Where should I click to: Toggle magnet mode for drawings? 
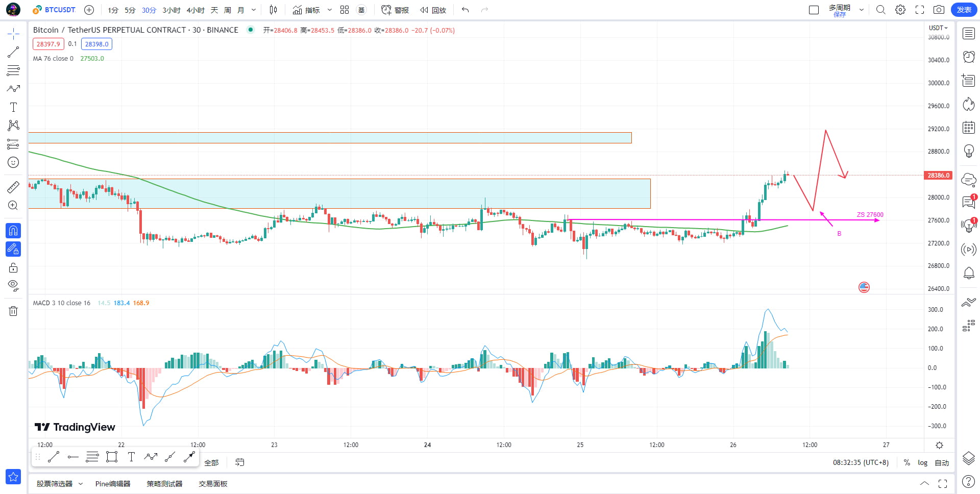(x=13, y=231)
